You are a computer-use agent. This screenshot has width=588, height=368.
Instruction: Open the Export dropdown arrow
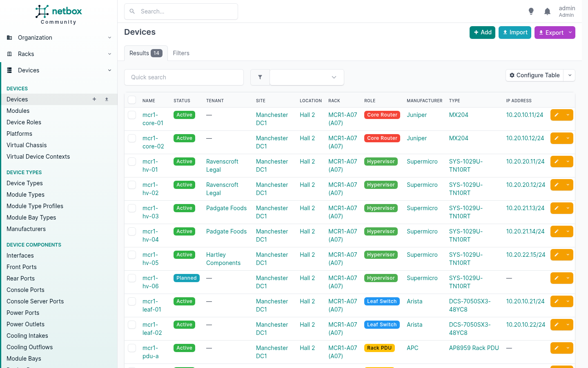point(570,33)
